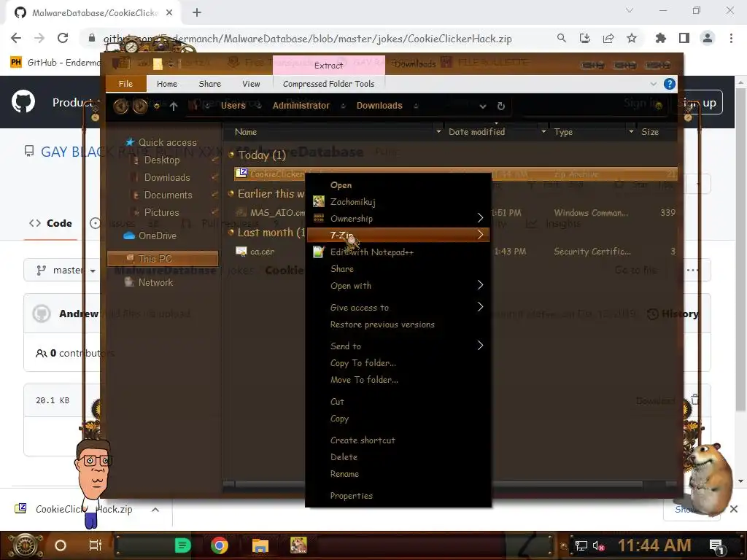Expand the Send to submenu
Image resolution: width=747 pixels, height=560 pixels.
[398, 346]
